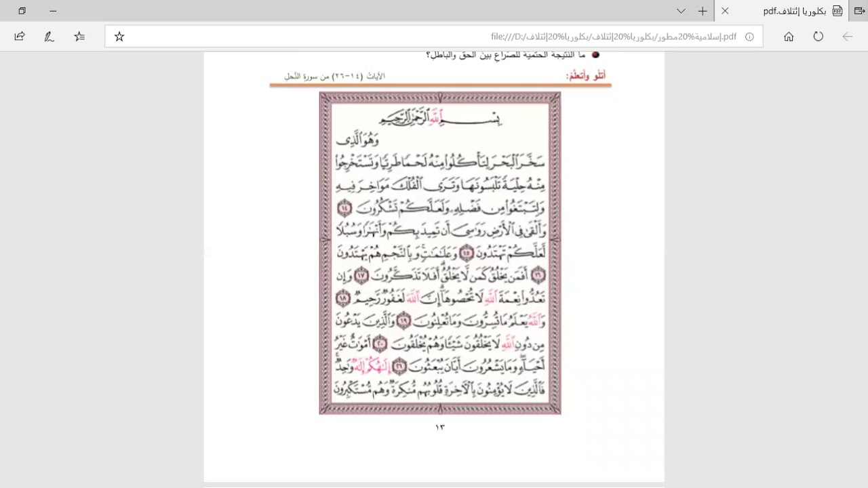Close the بكلوريا إئتلاف.pdf tab

(725, 11)
